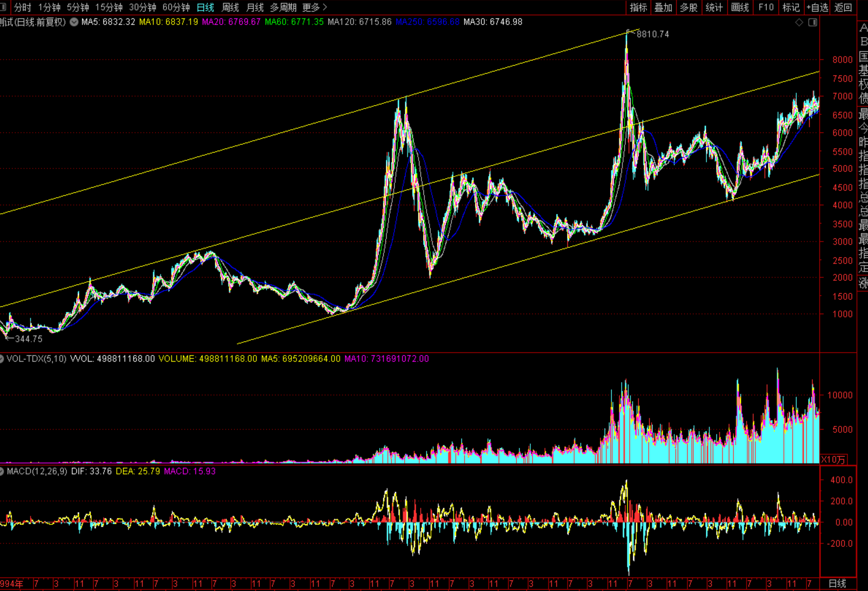Viewport: 868px width, 591px height.
Task: Switch to 周线 weekly chart
Action: 230,7
